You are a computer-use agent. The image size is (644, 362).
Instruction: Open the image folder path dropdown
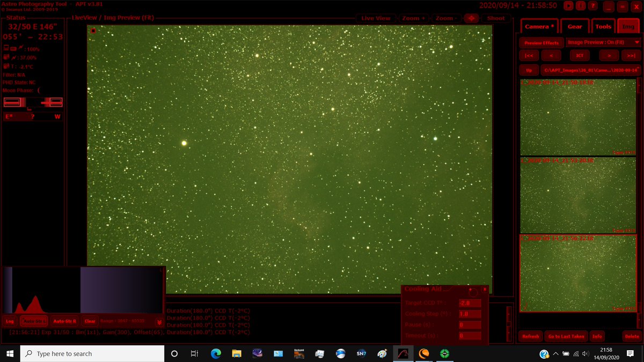tap(591, 70)
